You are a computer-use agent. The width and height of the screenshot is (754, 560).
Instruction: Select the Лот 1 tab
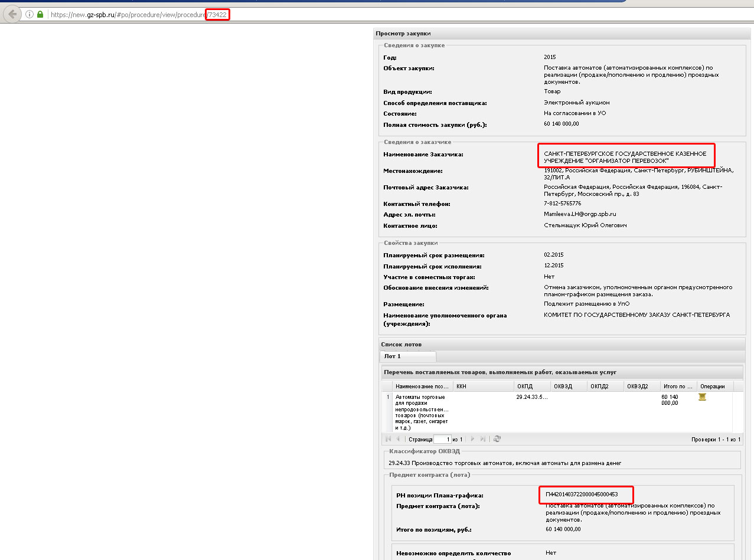(x=408, y=356)
